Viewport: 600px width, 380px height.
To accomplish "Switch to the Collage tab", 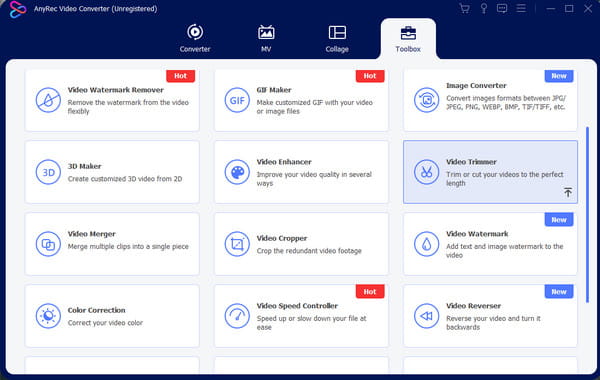I will tap(337, 38).
